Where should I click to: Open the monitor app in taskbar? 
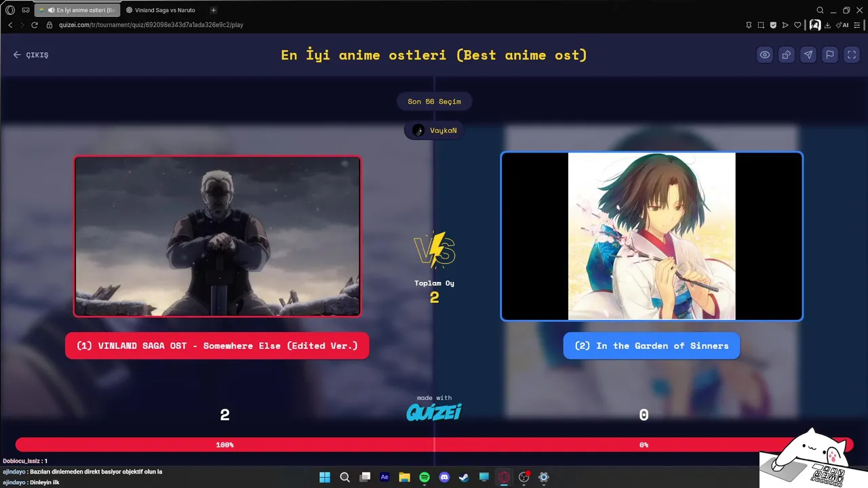(x=484, y=477)
